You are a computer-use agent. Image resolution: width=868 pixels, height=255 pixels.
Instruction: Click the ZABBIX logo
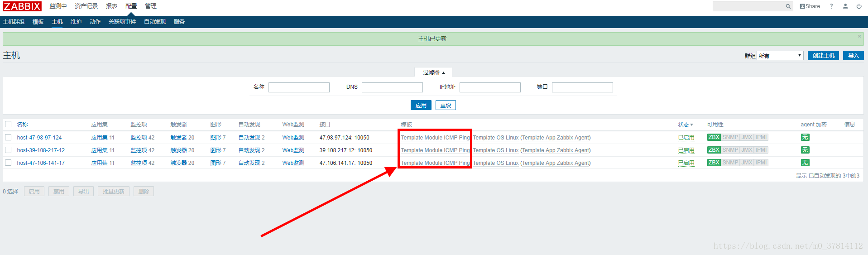tap(22, 6)
